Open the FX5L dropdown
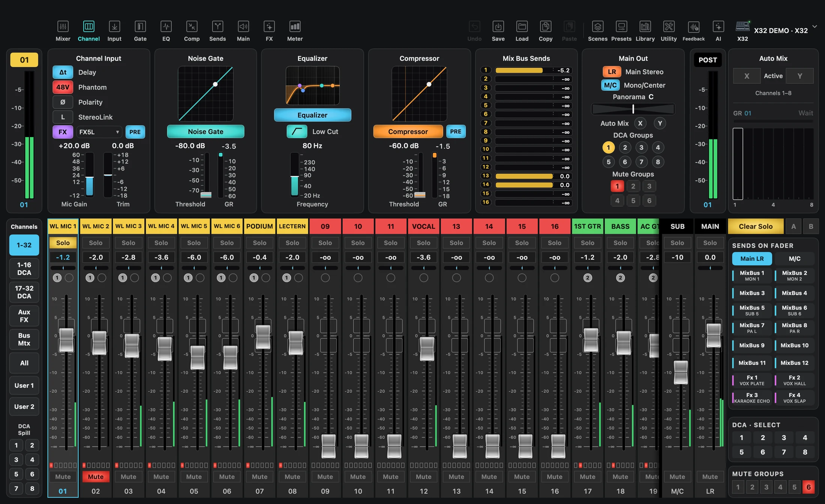 [x=99, y=132]
